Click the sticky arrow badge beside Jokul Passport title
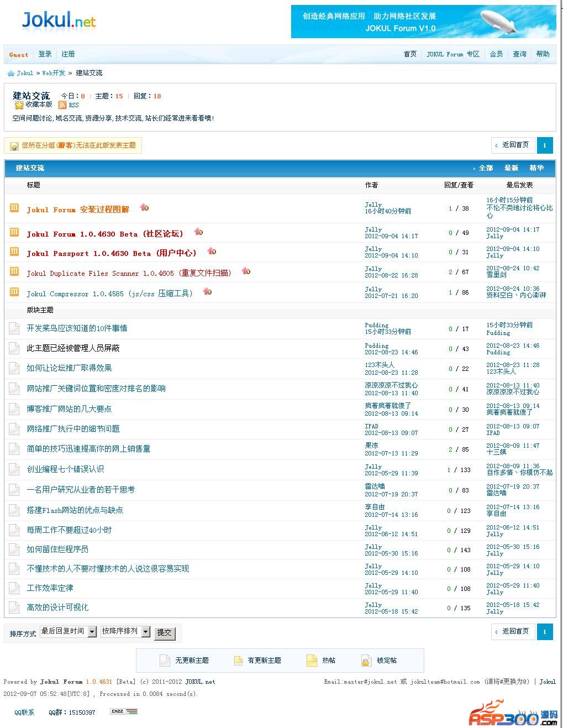The image size is (563, 728). [x=212, y=251]
